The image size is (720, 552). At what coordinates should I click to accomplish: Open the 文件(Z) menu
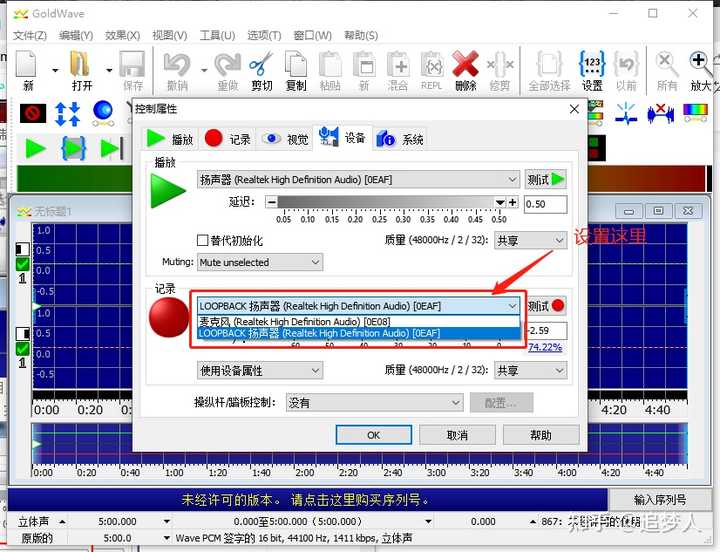click(x=30, y=35)
